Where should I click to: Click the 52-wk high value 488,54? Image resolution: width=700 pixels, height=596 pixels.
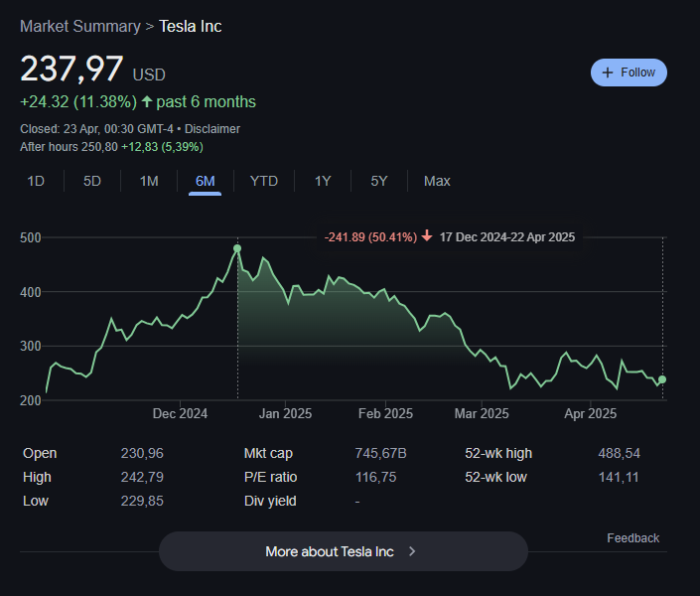(620, 453)
